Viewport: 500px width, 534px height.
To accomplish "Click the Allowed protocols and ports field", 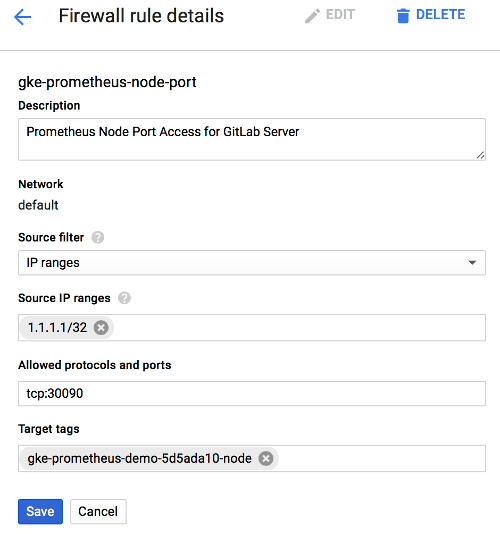I will pos(252,393).
